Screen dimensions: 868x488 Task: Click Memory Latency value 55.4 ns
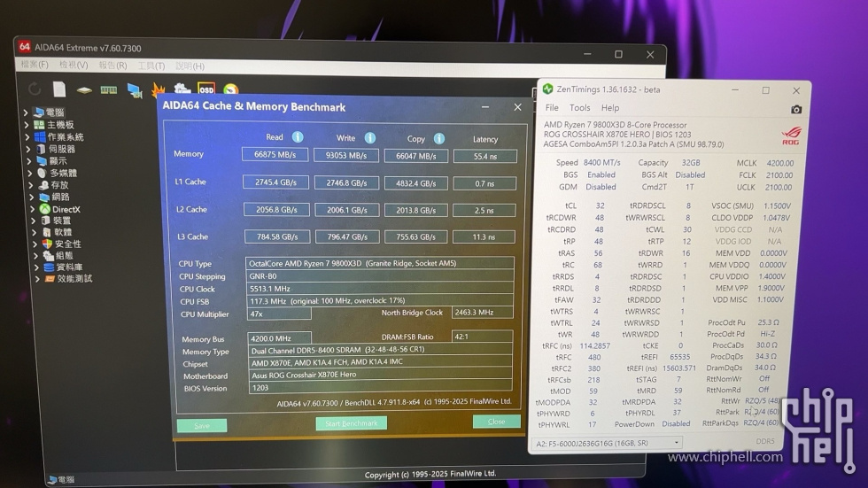click(x=485, y=157)
